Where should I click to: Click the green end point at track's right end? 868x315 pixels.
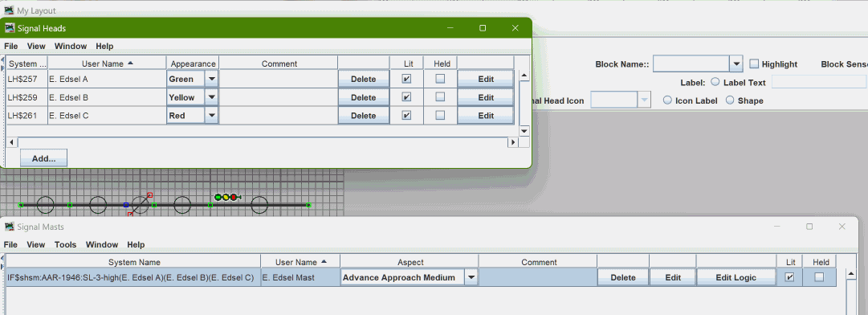pyautogui.click(x=308, y=206)
